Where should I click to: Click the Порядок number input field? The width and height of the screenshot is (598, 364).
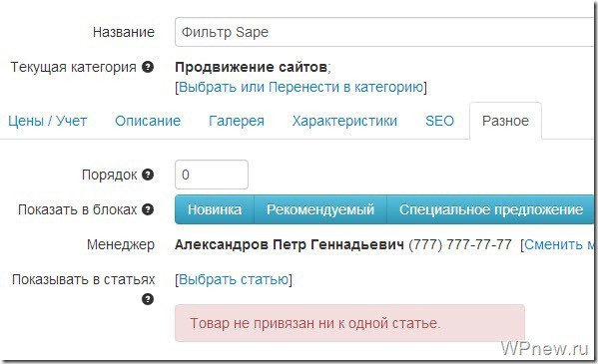tap(212, 175)
